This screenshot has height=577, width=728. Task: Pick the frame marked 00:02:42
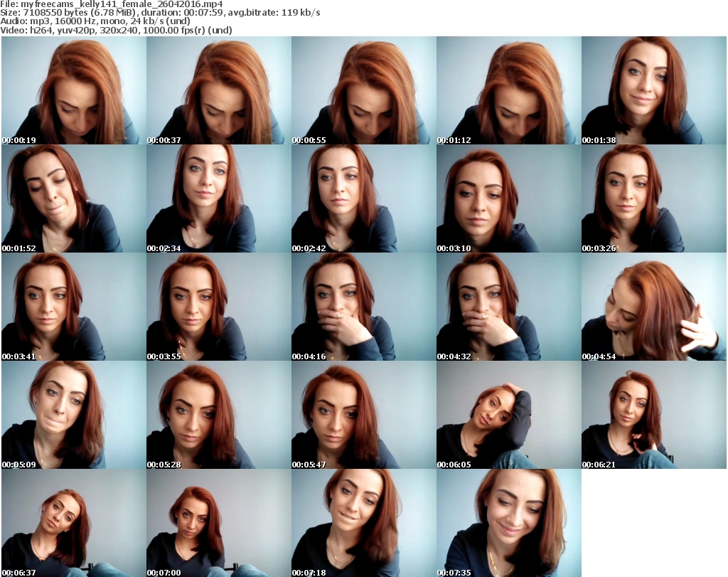pos(363,198)
